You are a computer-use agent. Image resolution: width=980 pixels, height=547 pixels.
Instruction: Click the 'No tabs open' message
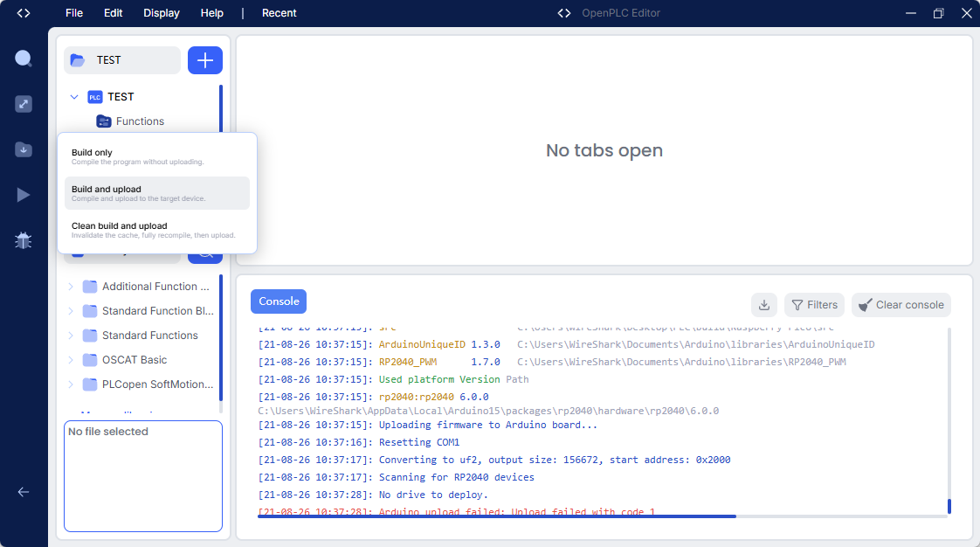(x=604, y=150)
